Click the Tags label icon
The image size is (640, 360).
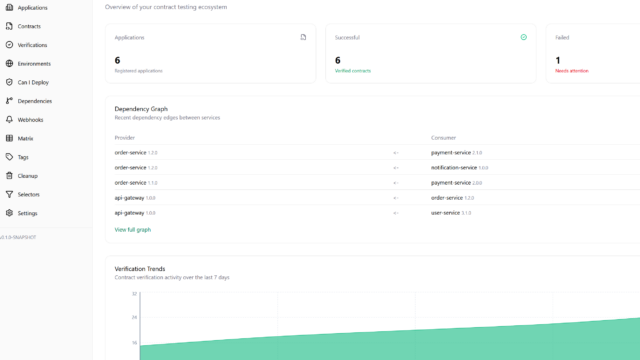(x=9, y=157)
